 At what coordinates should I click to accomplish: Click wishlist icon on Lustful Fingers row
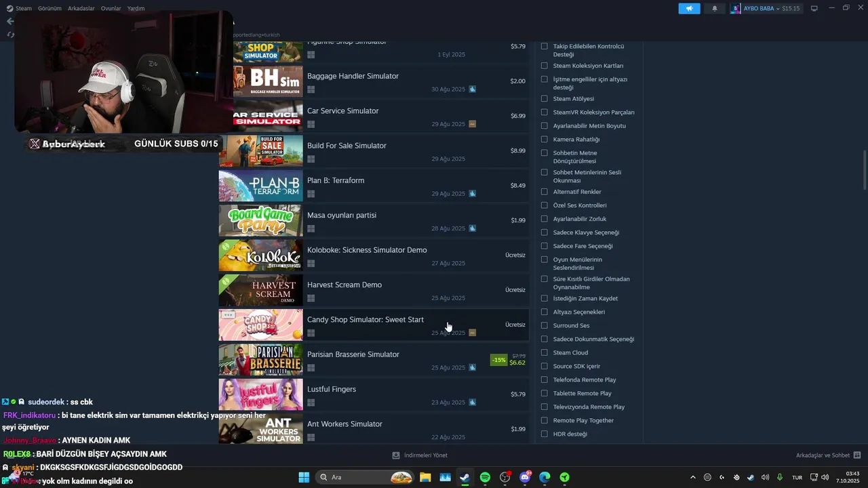[x=472, y=402]
